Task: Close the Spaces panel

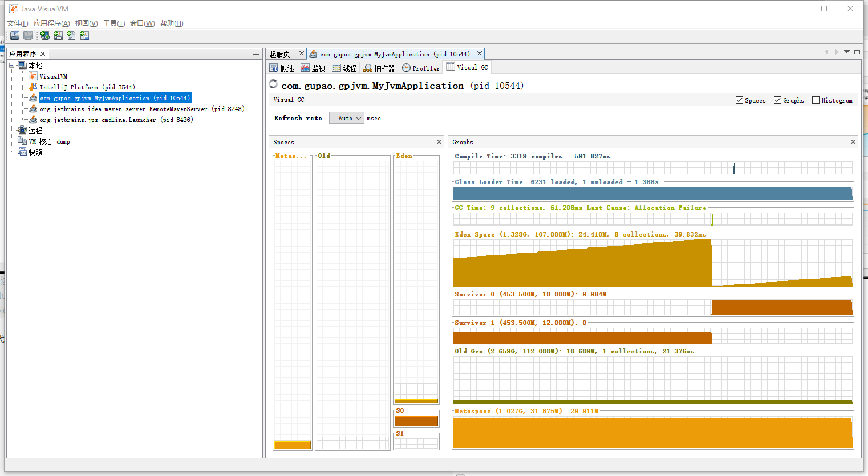Action: [439, 141]
